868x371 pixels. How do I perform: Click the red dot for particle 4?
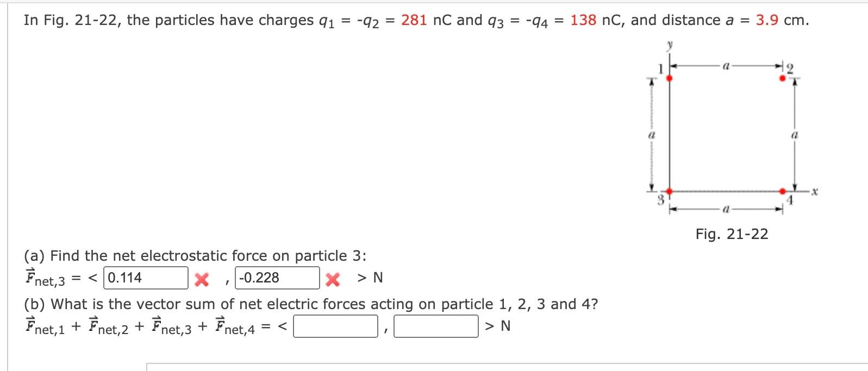tap(783, 191)
